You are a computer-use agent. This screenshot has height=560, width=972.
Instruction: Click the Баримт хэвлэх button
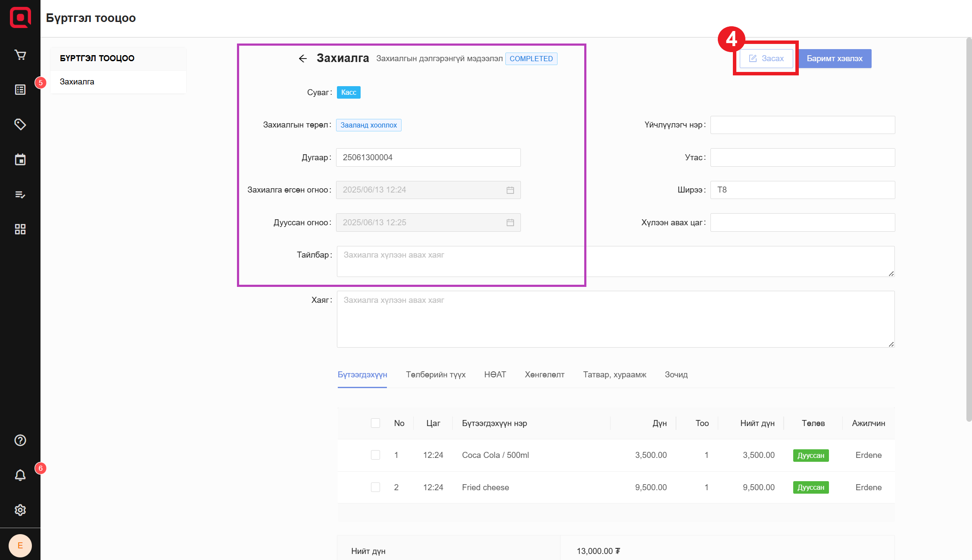pyautogui.click(x=835, y=59)
